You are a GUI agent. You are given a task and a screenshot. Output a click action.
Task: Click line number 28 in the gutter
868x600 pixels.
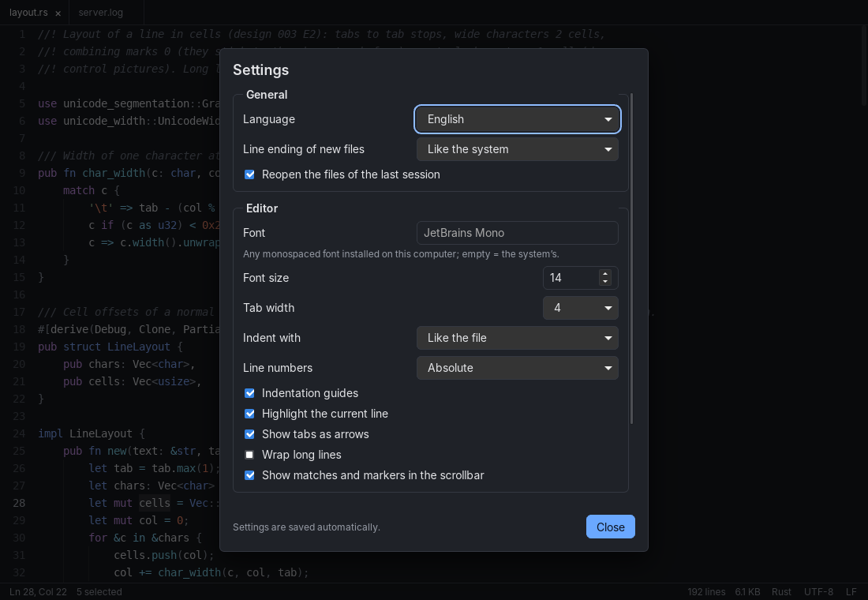[19, 502]
